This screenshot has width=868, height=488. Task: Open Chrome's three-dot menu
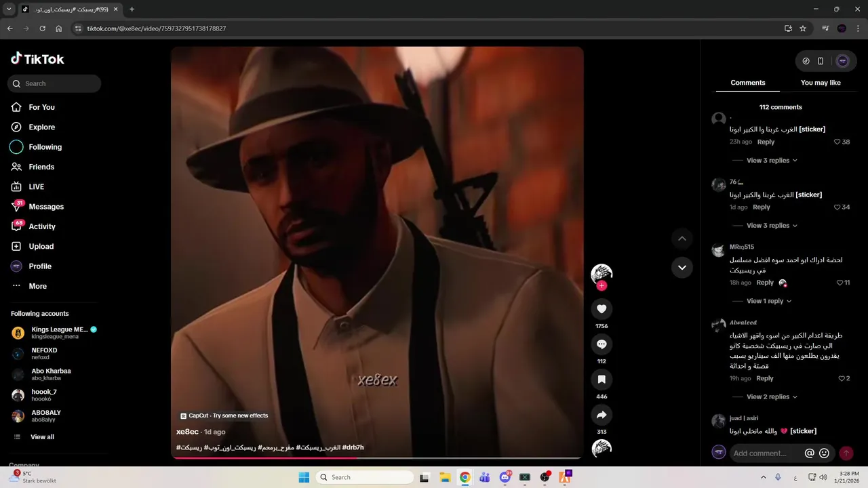click(858, 28)
